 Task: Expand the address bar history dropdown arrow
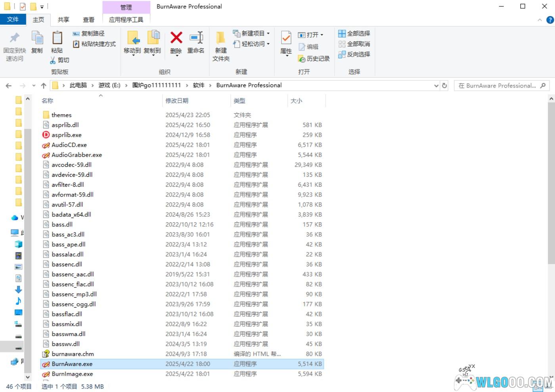(x=436, y=86)
